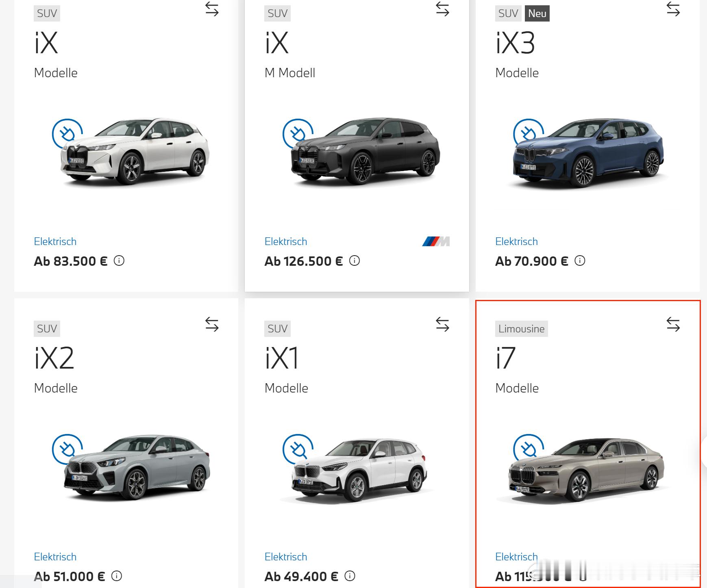707x588 pixels.
Task: Click the BMW M logo on the iX card
Action: (x=436, y=241)
